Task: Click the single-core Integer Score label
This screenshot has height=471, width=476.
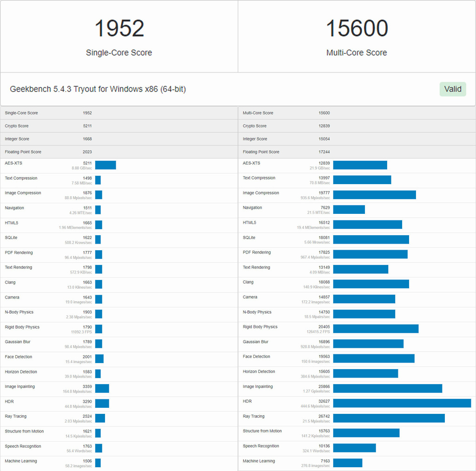Action: point(17,139)
